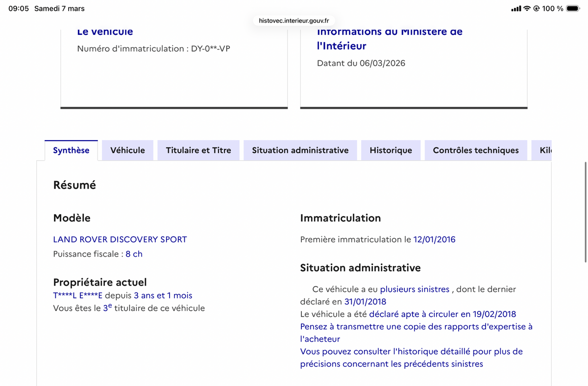Click the 'Immatriculation' heading

click(x=341, y=218)
